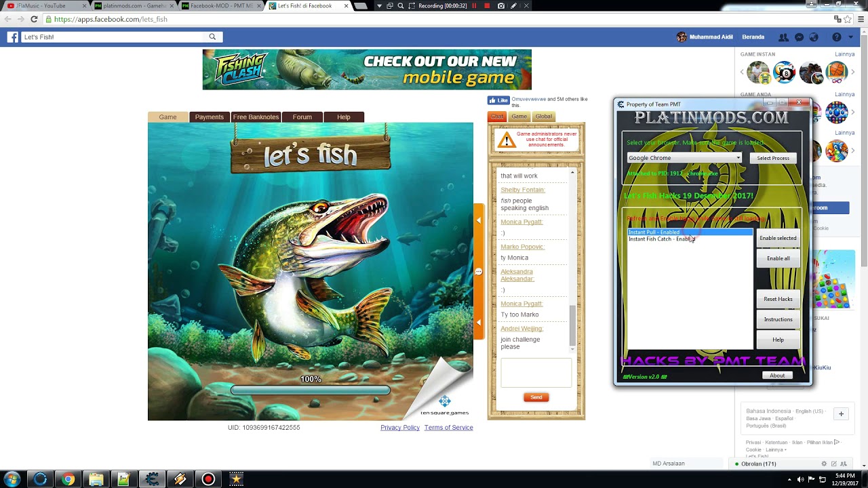Open the Terms of Service link
The width and height of the screenshot is (868, 488).
click(x=449, y=428)
